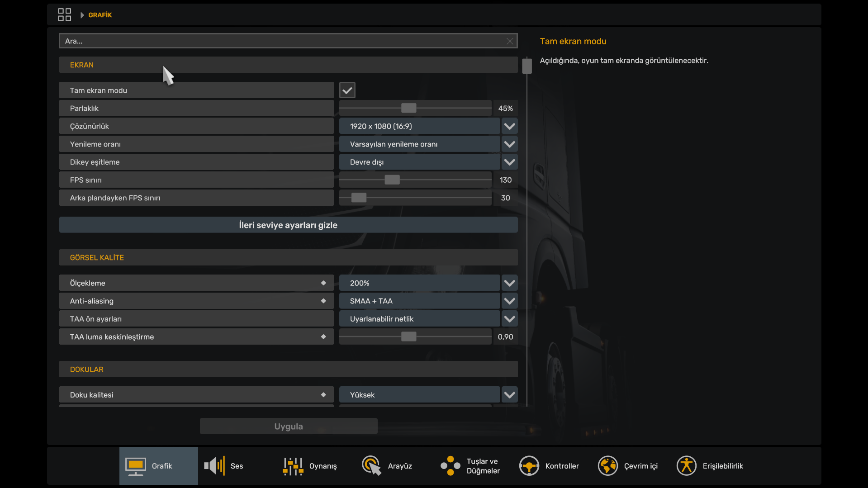Screen dimensions: 868x488
Task: Switch to the Arayüz tab
Action: click(394, 466)
